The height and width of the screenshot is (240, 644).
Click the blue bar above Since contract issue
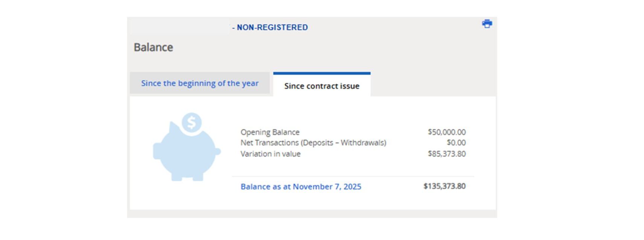322,73
